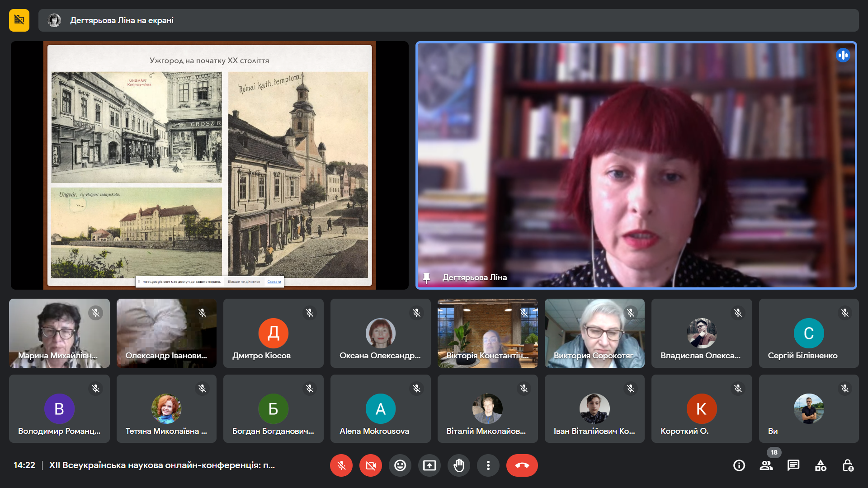The height and width of the screenshot is (488, 868).
Task: Select Дмитро Кіосов participant tile
Action: click(x=273, y=333)
